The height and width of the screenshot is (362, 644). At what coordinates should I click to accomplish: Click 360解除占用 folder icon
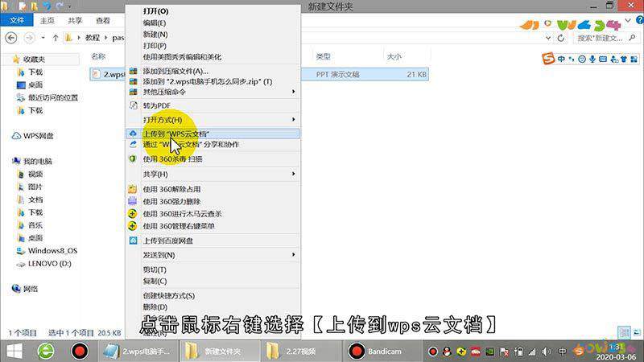[x=132, y=189]
